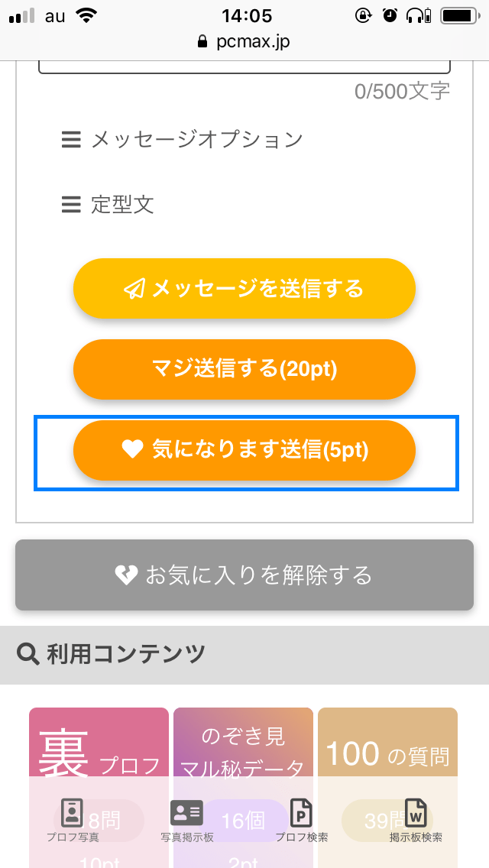Open 掲示板検索 in bottom navigation

click(x=416, y=813)
